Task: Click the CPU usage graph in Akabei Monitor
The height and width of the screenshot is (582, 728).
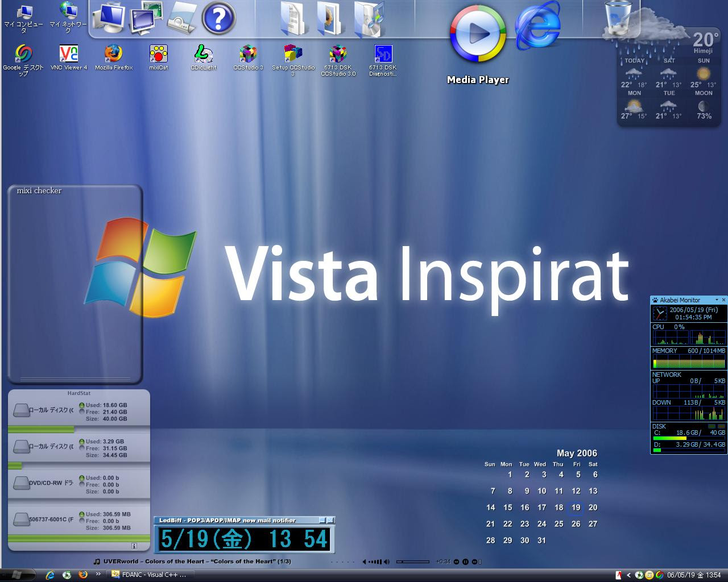Action: [689, 338]
